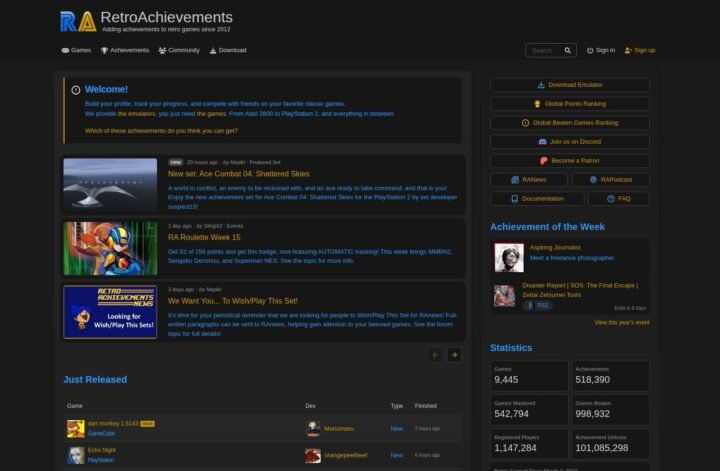
Task: Click the New type link in Echo Night row
Action: (x=397, y=455)
